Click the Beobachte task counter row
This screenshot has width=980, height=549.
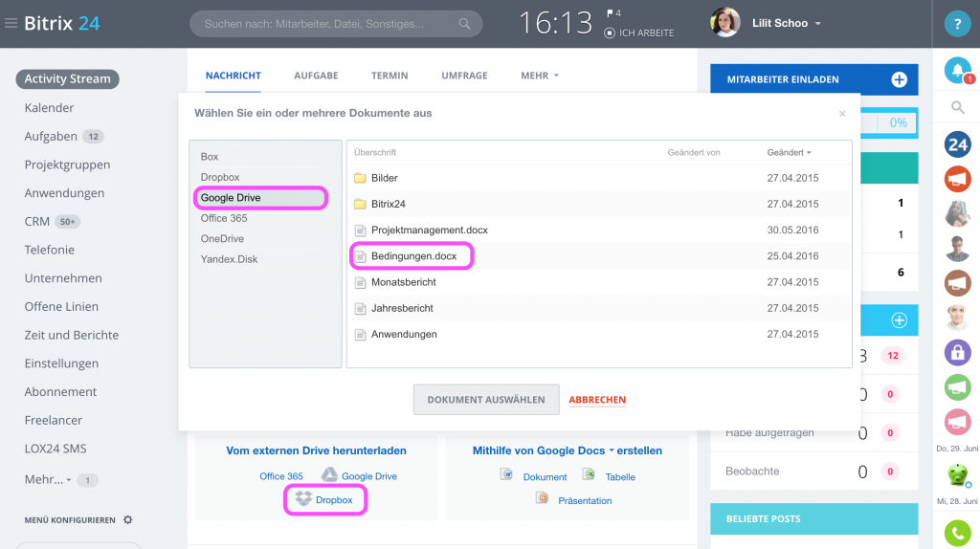point(813,471)
